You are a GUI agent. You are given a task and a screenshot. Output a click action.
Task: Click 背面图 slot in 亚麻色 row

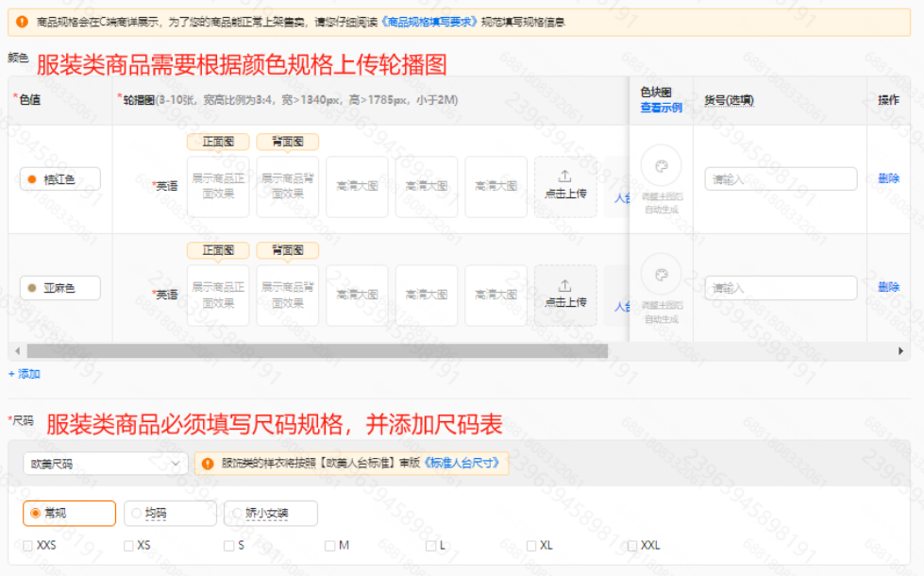(288, 296)
